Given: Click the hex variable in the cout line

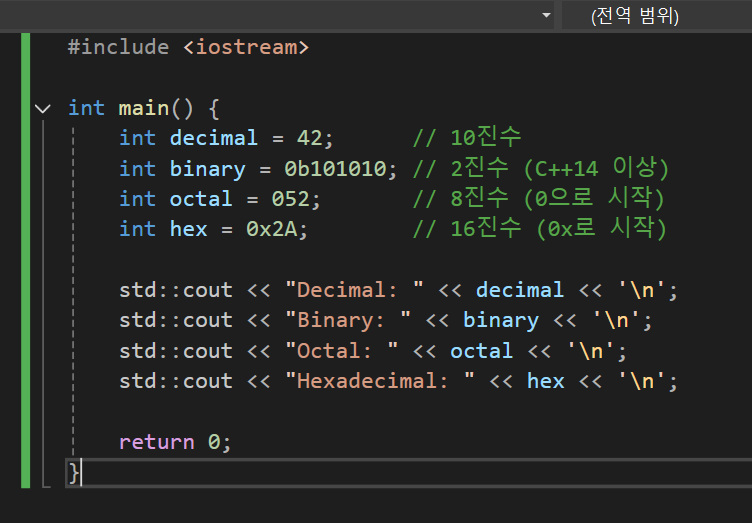Looking at the screenshot, I should (x=545, y=381).
